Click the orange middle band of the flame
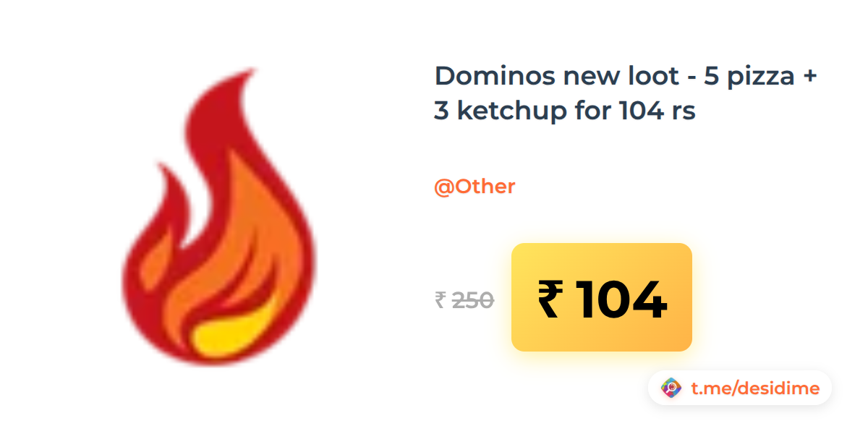This screenshot has height=434, width=868. click(231, 246)
